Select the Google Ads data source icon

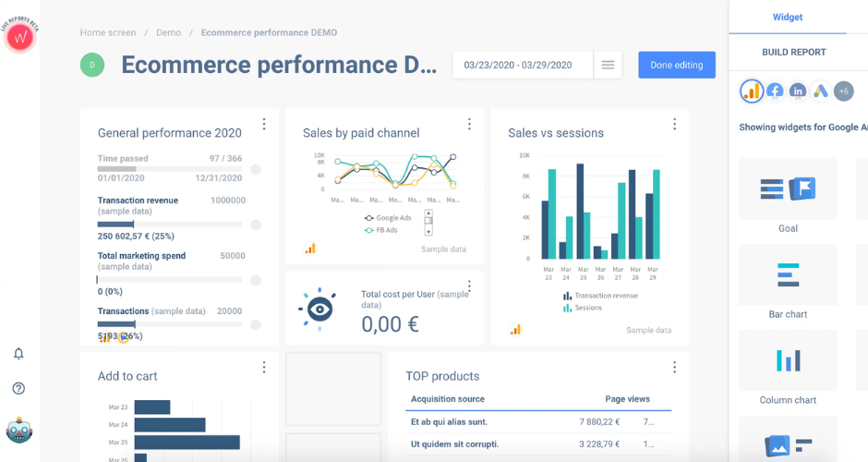click(820, 91)
